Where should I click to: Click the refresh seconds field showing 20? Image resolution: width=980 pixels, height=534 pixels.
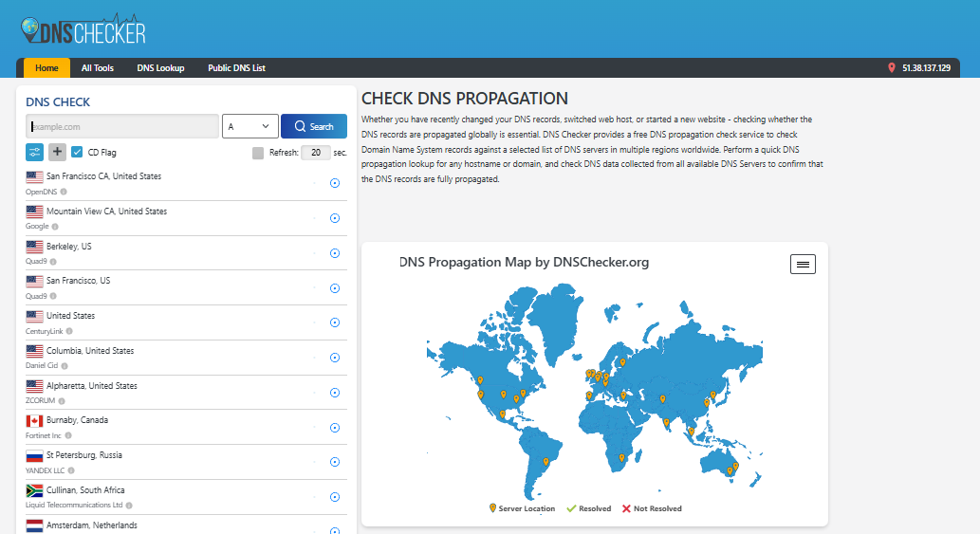(316, 153)
